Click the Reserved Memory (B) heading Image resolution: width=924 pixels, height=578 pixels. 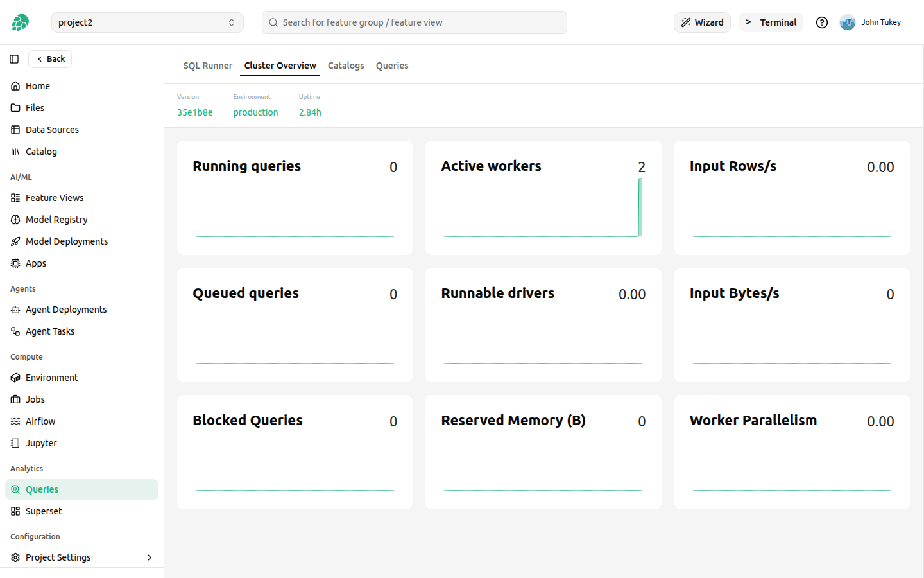point(513,421)
